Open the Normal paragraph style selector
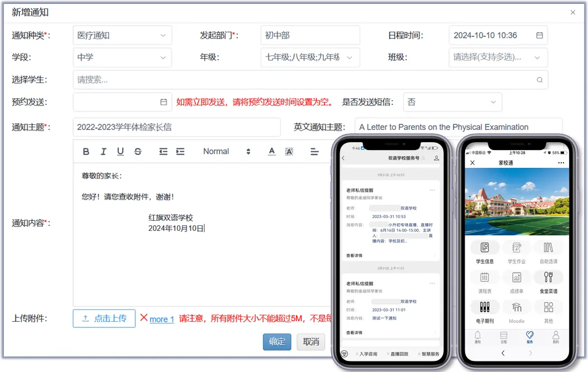This screenshot has height=372, width=588. pos(227,152)
